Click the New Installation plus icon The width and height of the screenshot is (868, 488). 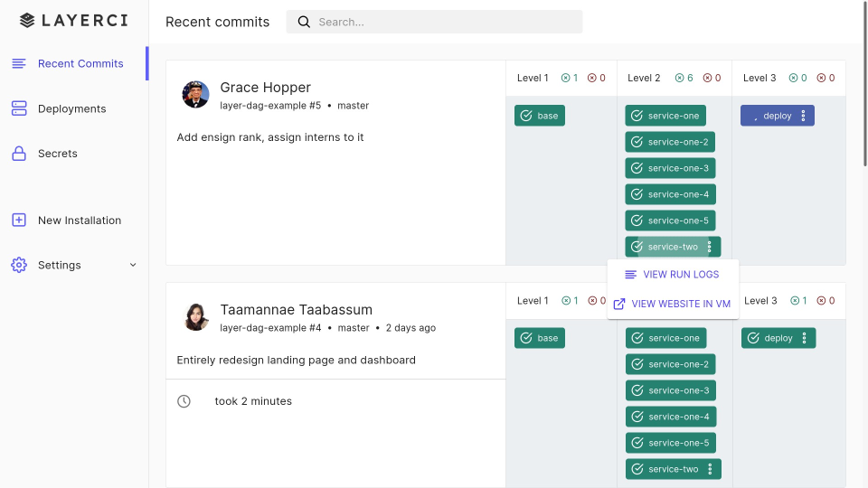(19, 221)
